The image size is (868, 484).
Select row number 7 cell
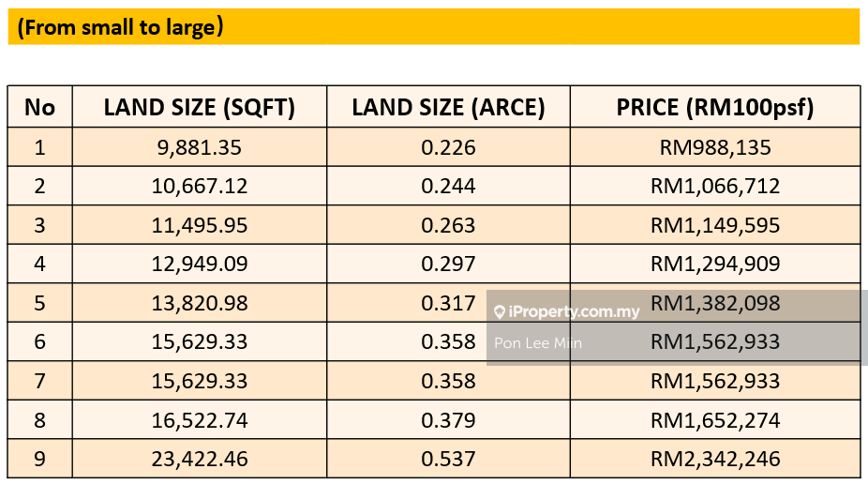pyautogui.click(x=39, y=381)
